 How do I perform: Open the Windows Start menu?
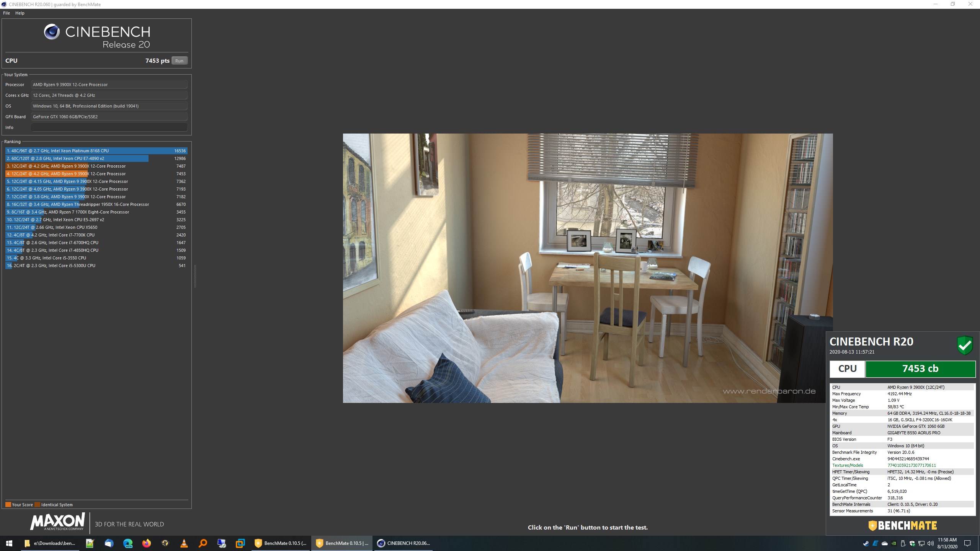pyautogui.click(x=9, y=543)
